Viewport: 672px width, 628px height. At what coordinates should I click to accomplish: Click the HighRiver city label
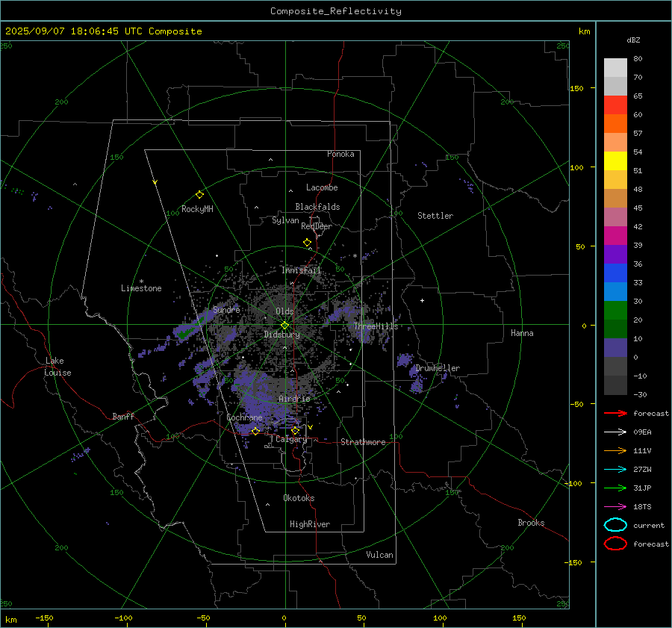[310, 524]
